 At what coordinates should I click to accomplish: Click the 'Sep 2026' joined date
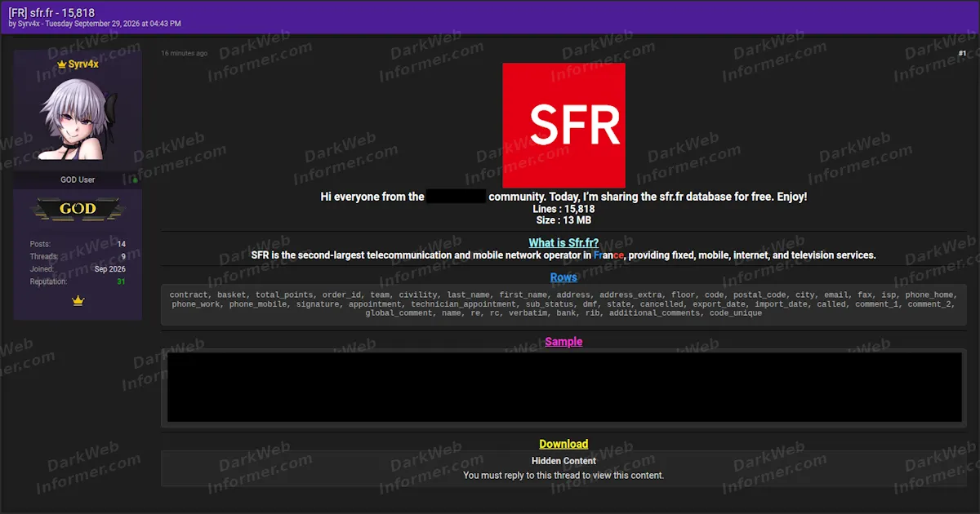pyautogui.click(x=110, y=269)
